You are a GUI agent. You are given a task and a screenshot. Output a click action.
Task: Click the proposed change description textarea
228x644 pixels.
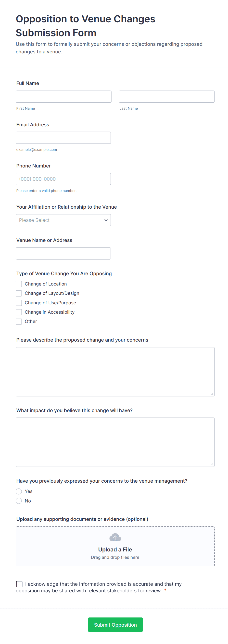115,371
